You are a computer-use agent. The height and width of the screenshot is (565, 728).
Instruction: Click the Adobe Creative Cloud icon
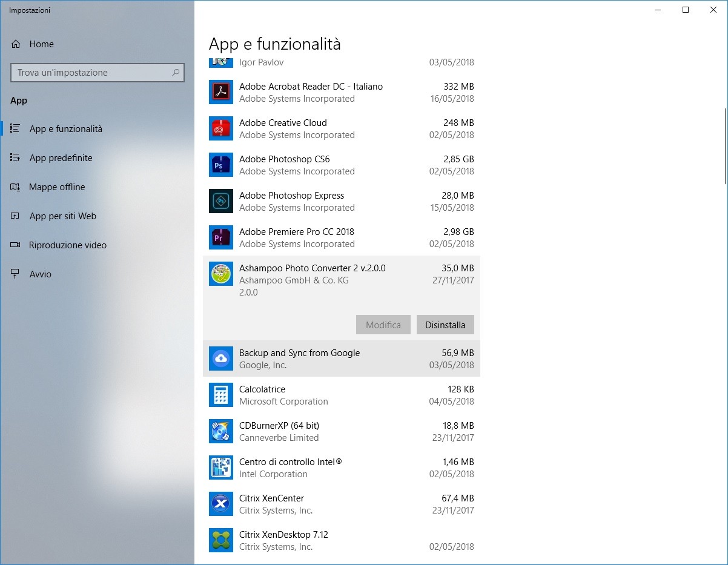(x=220, y=128)
